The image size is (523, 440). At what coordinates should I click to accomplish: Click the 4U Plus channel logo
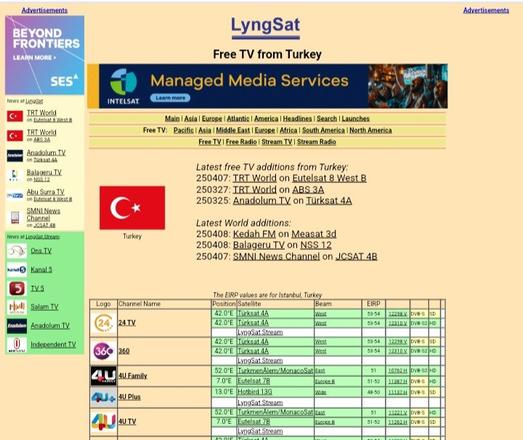click(103, 397)
